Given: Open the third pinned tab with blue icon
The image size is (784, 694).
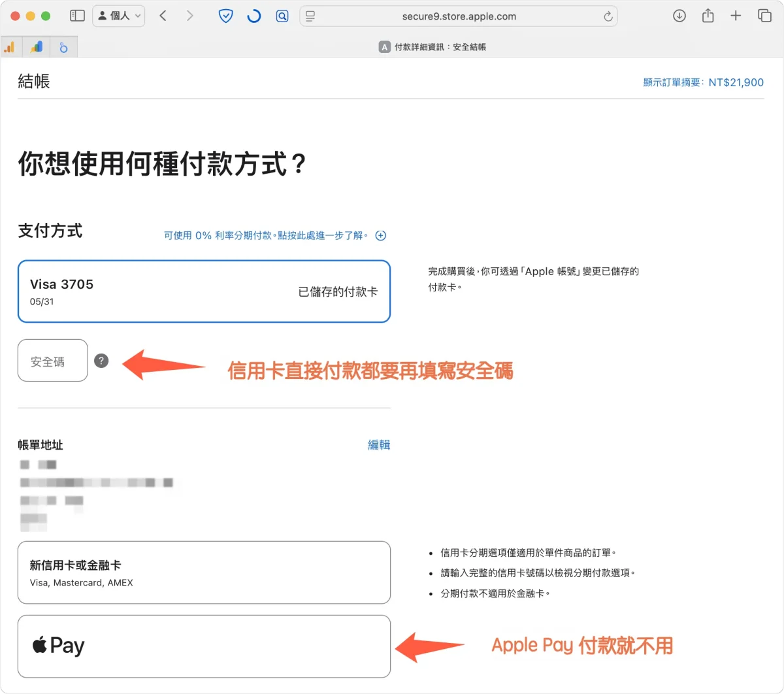Looking at the screenshot, I should tap(63, 47).
